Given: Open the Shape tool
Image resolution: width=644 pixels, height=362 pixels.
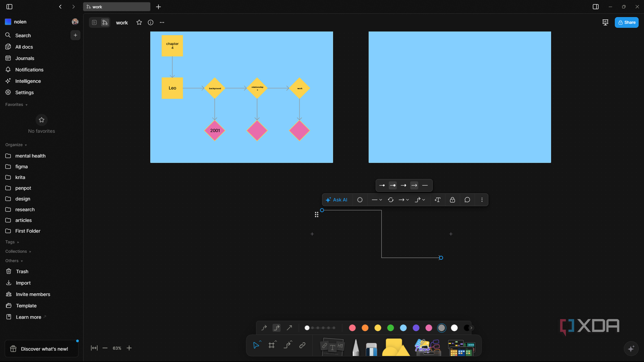Looking at the screenshot, I should 395,346.
